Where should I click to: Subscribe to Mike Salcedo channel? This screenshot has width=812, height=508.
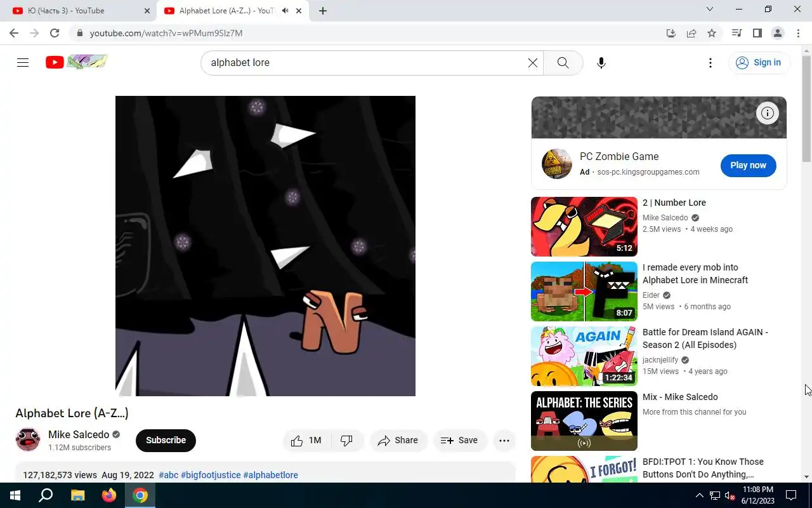click(x=166, y=440)
